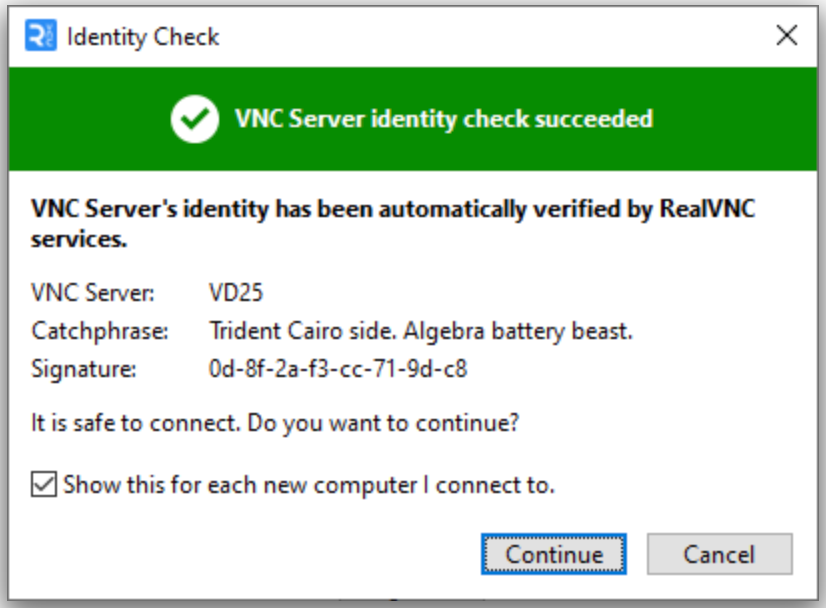Click the 'Signature:' field label
This screenshot has width=826, height=608.
point(84,369)
